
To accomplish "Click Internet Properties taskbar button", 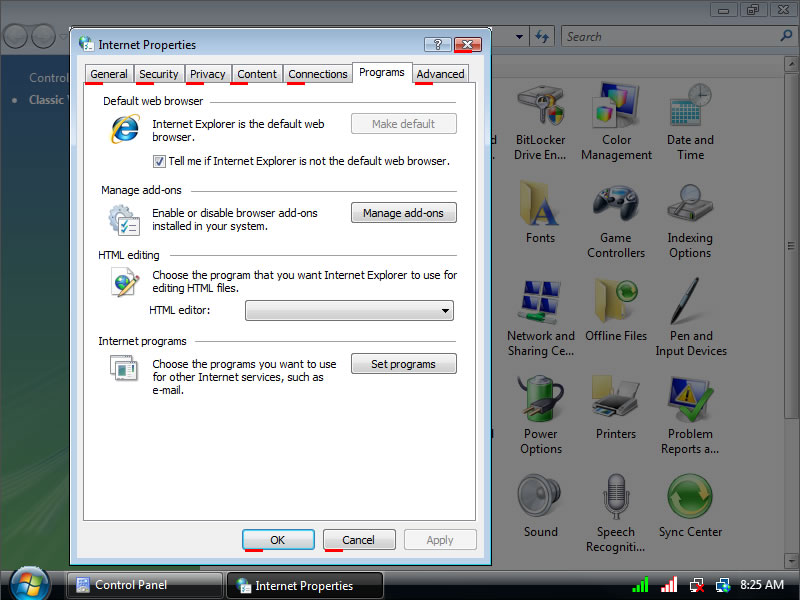I will coord(305,585).
